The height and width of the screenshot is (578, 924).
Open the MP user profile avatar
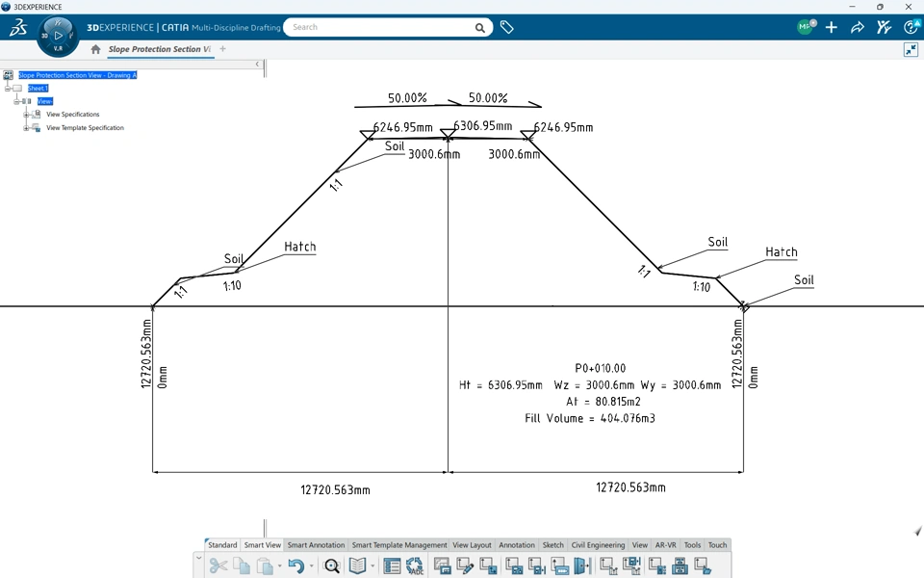point(805,27)
